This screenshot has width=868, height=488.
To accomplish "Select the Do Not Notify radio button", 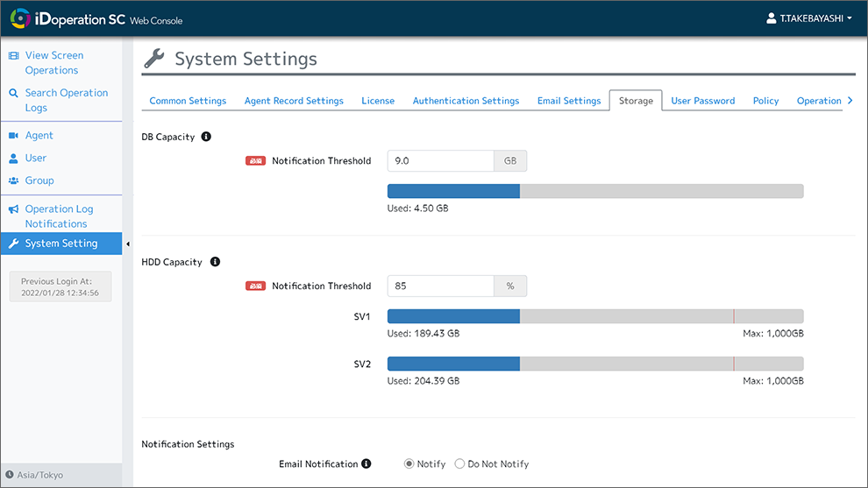I will [x=459, y=463].
